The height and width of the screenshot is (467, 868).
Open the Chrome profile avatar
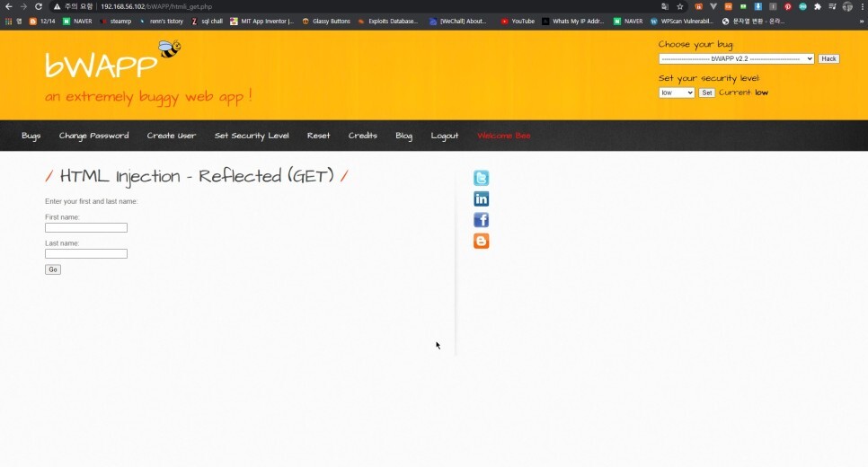(847, 6)
